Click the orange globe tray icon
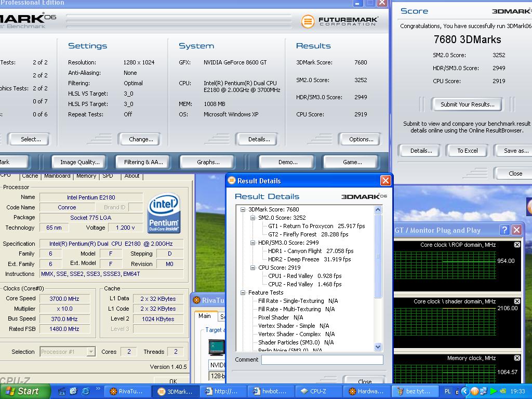Viewport: 532px width, 399px height. click(x=475, y=391)
